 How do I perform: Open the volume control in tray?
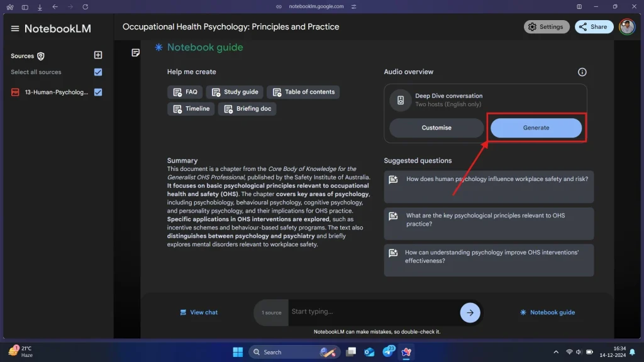(x=579, y=352)
